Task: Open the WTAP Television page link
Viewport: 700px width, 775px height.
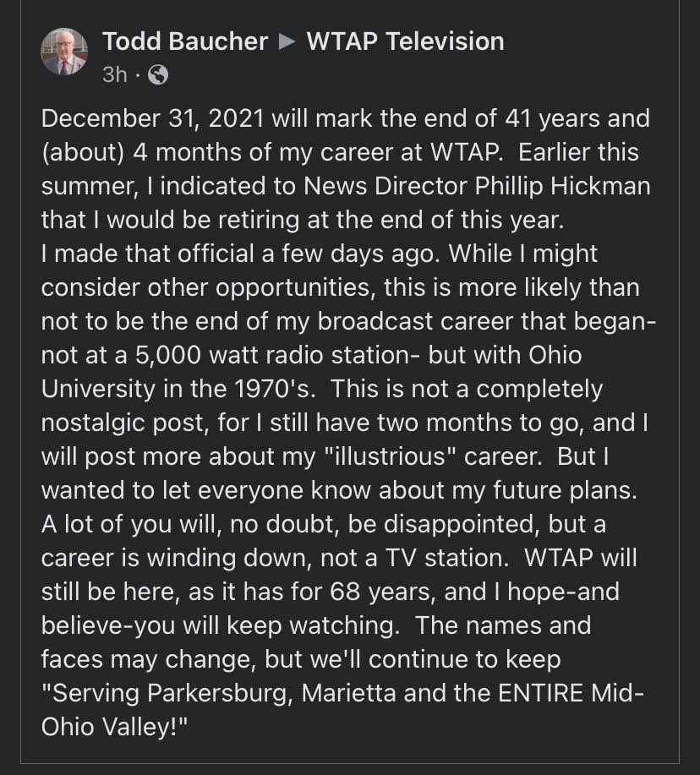Action: click(405, 41)
